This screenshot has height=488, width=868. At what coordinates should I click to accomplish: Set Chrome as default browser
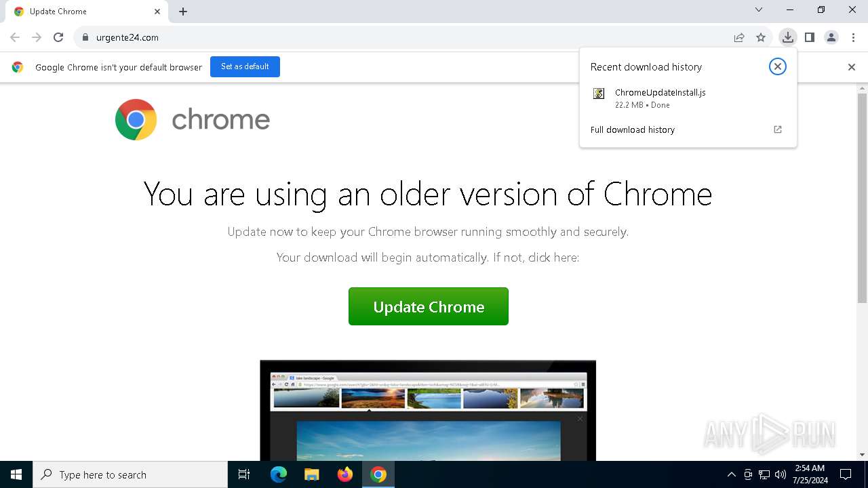245,66
